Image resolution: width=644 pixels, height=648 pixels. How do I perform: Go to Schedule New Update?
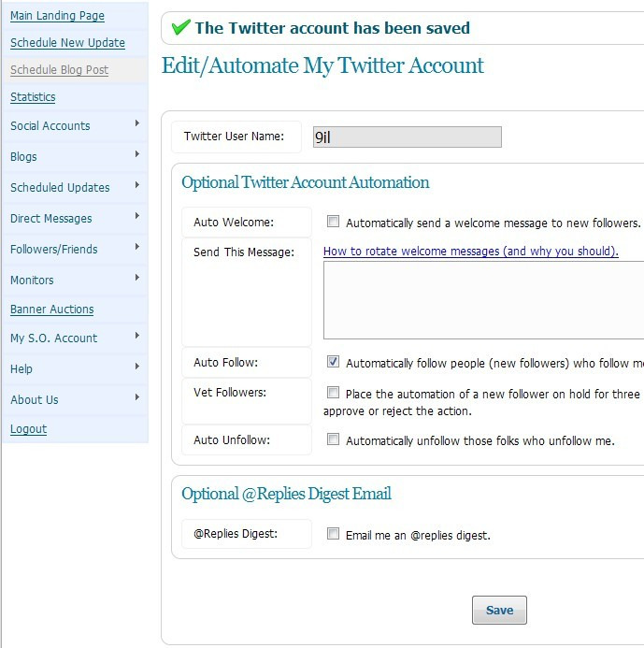(67, 43)
